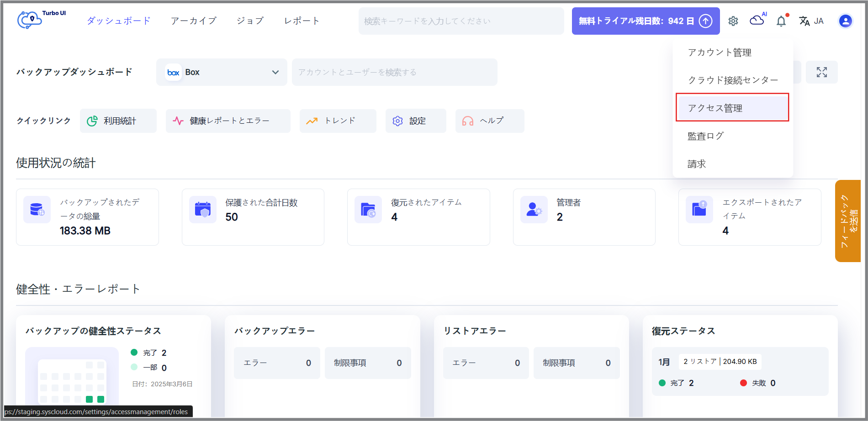Click the Turbo UI cloud logo
This screenshot has width=868, height=421.
point(30,20)
